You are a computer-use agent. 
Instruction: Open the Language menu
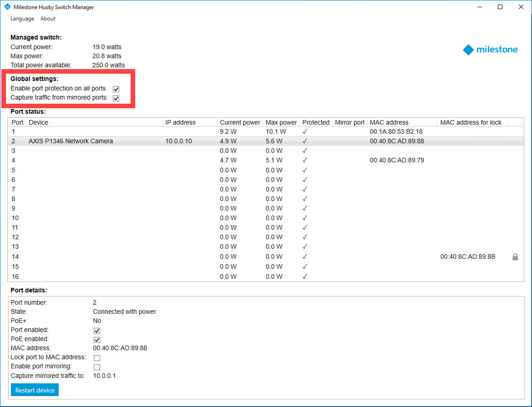click(22, 19)
